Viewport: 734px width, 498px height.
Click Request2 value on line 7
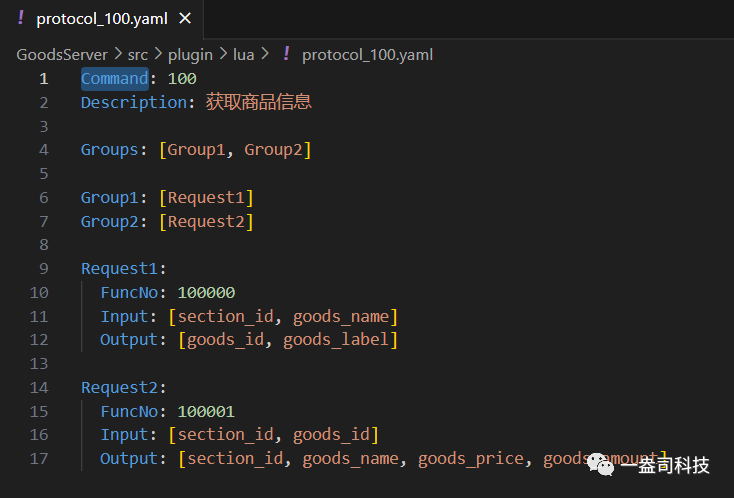click(x=206, y=221)
